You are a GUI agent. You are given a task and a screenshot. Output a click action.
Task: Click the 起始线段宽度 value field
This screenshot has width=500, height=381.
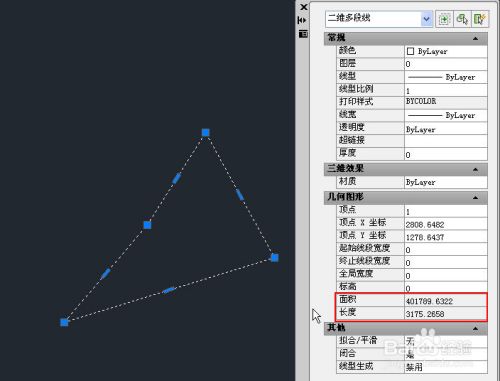coord(446,250)
